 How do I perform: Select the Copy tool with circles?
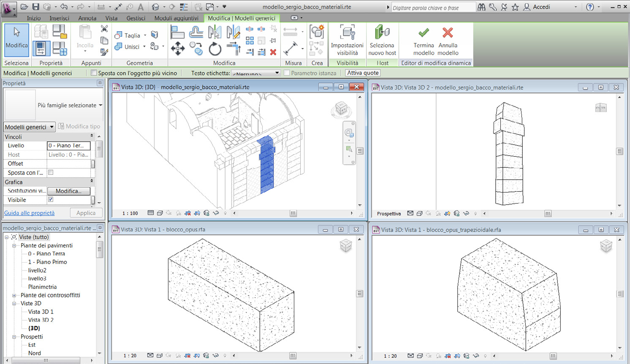pos(196,49)
